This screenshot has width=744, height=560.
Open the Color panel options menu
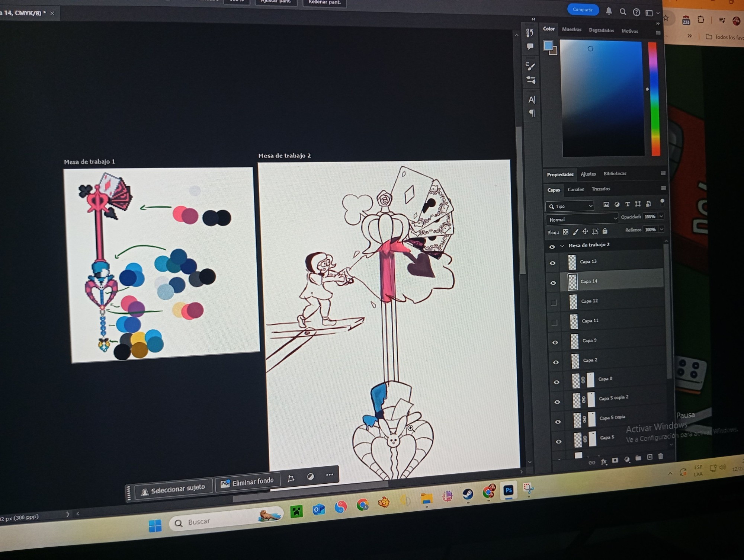[x=658, y=33]
